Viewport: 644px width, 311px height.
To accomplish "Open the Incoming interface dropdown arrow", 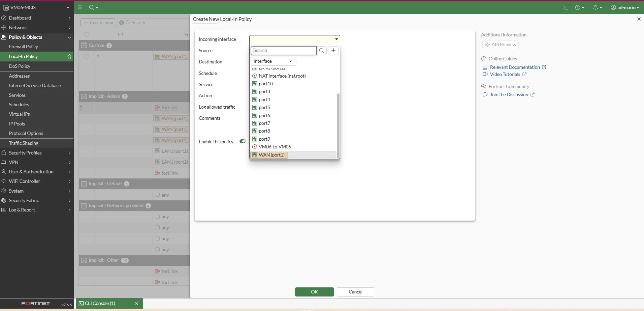I will point(336,39).
